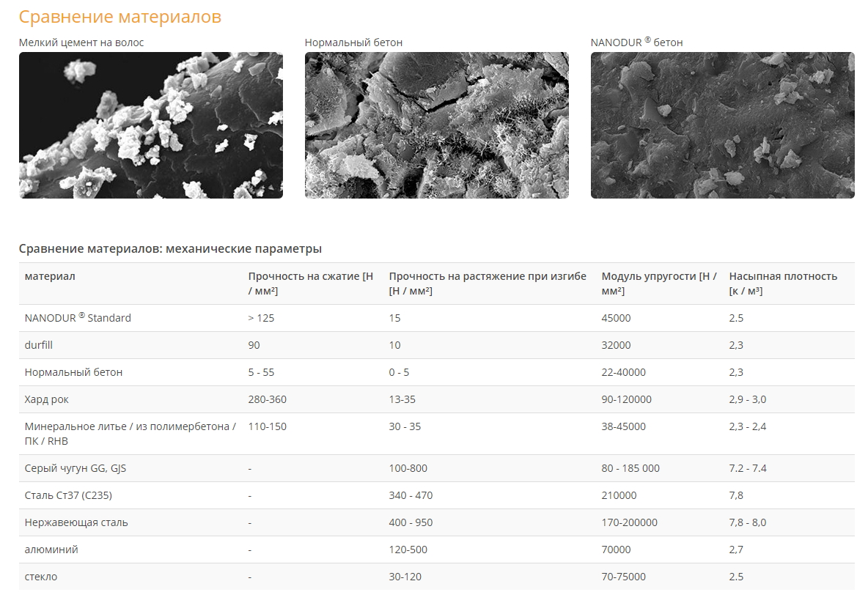The width and height of the screenshot is (868, 603).
Task: Select row label 'стекло'
Action: point(41,577)
